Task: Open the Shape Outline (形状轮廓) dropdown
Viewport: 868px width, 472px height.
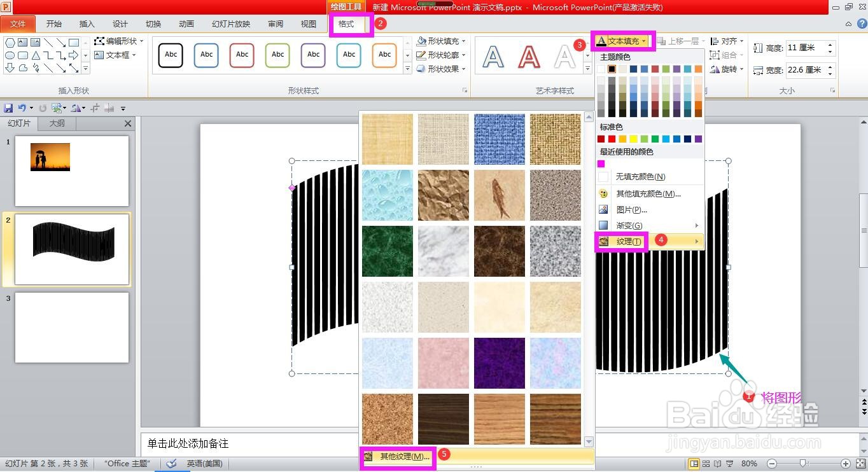Action: [442, 55]
